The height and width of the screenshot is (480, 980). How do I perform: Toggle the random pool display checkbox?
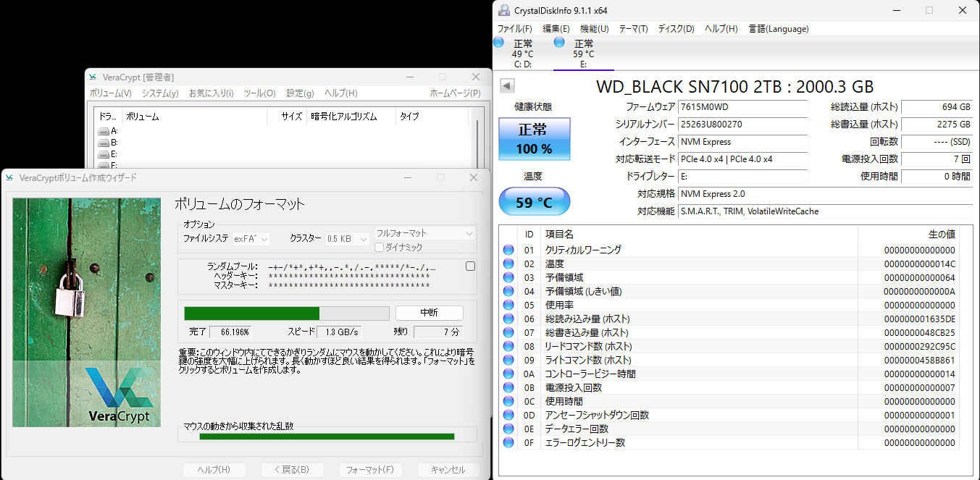click(470, 266)
